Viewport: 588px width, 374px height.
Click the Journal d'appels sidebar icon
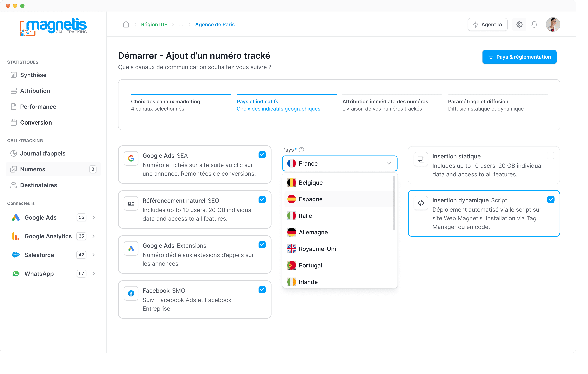point(14,153)
